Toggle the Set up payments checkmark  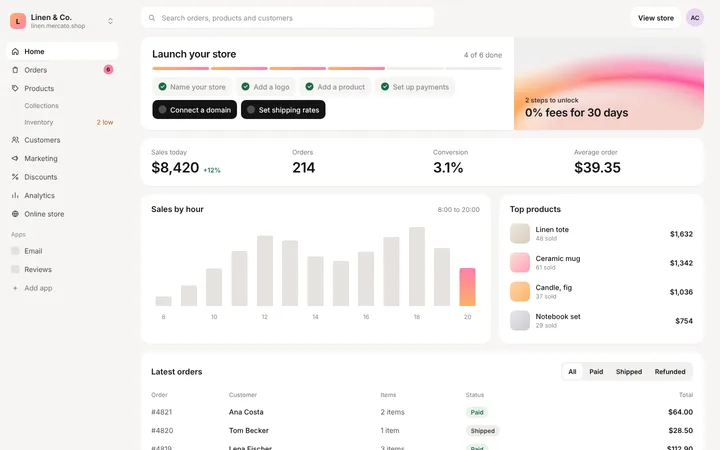tap(385, 86)
